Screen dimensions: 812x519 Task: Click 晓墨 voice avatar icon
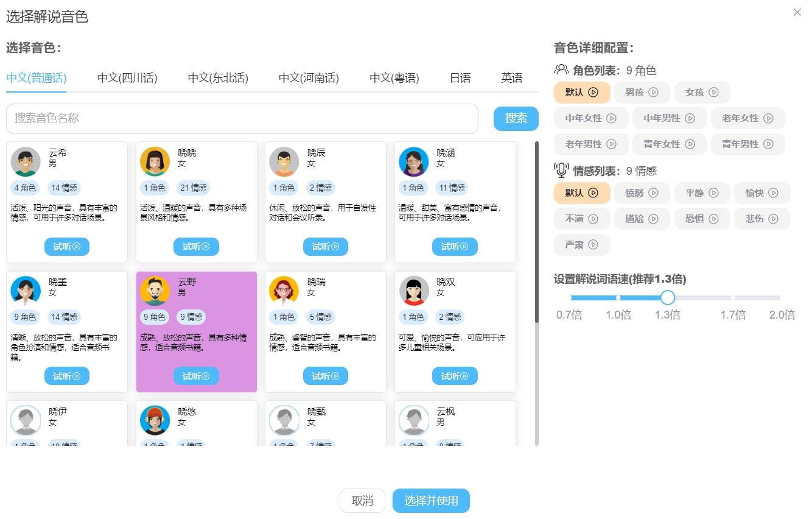tap(26, 291)
